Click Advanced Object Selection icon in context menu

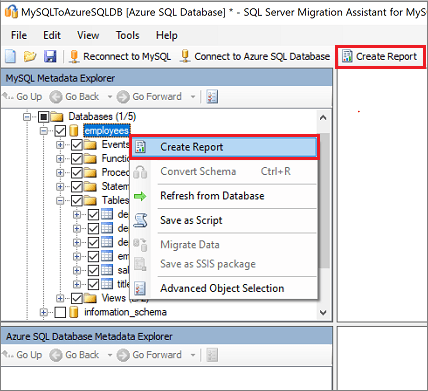coord(140,288)
